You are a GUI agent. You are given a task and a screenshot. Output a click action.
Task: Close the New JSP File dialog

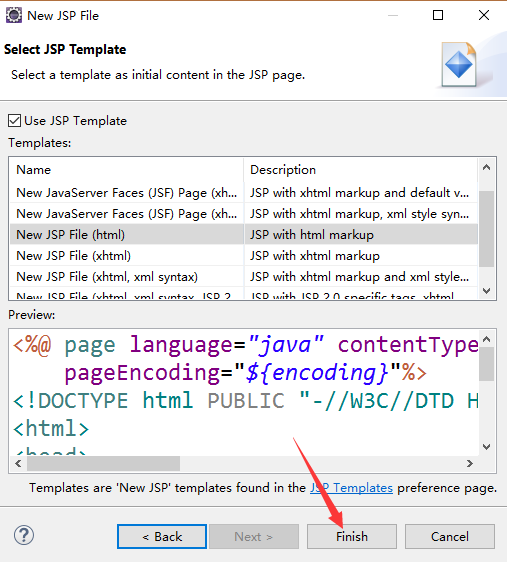pos(484,15)
